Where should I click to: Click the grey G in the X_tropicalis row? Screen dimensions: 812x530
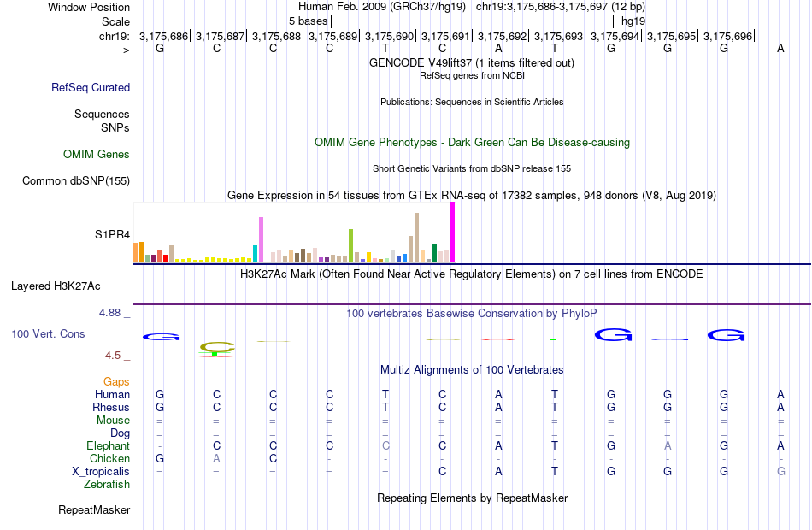(x=781, y=472)
